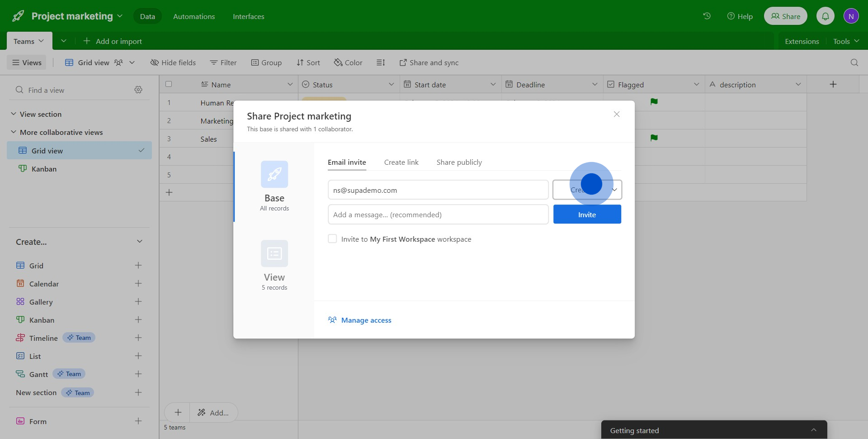Select the View sharing icon
The image size is (868, 439).
click(x=274, y=253)
